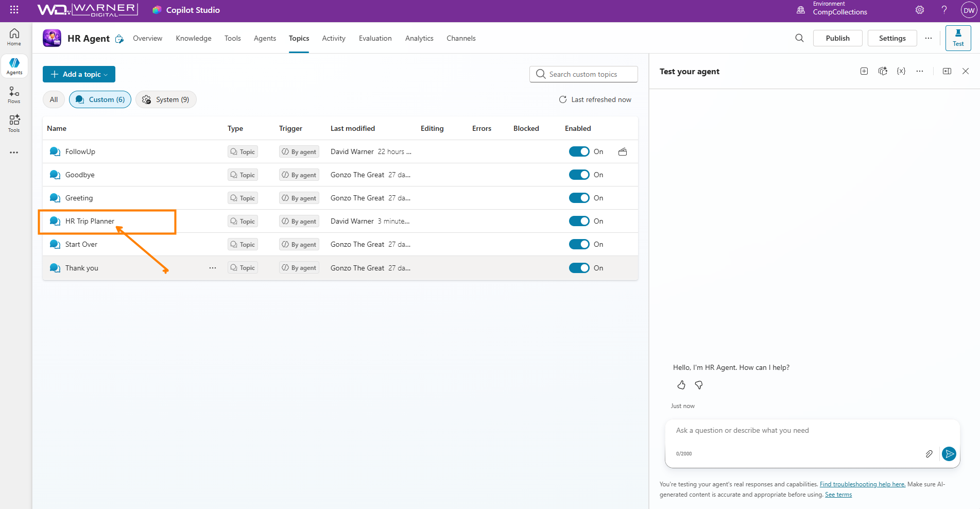Open more options for Thank you topic
The height and width of the screenshot is (509, 980).
(213, 268)
